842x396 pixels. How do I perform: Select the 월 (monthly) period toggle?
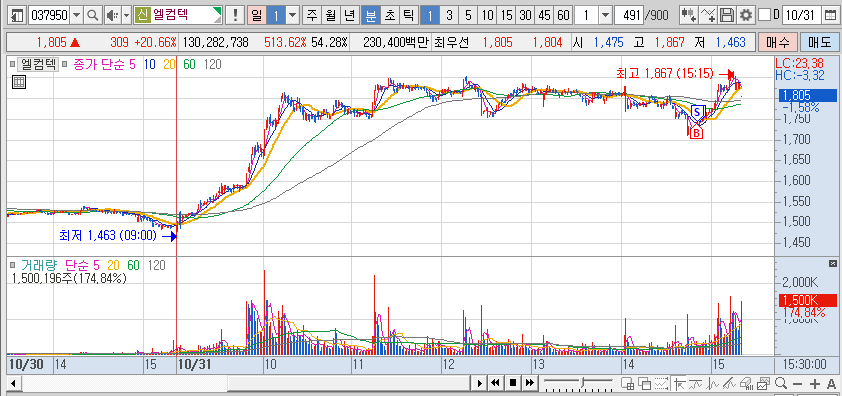pyautogui.click(x=330, y=15)
